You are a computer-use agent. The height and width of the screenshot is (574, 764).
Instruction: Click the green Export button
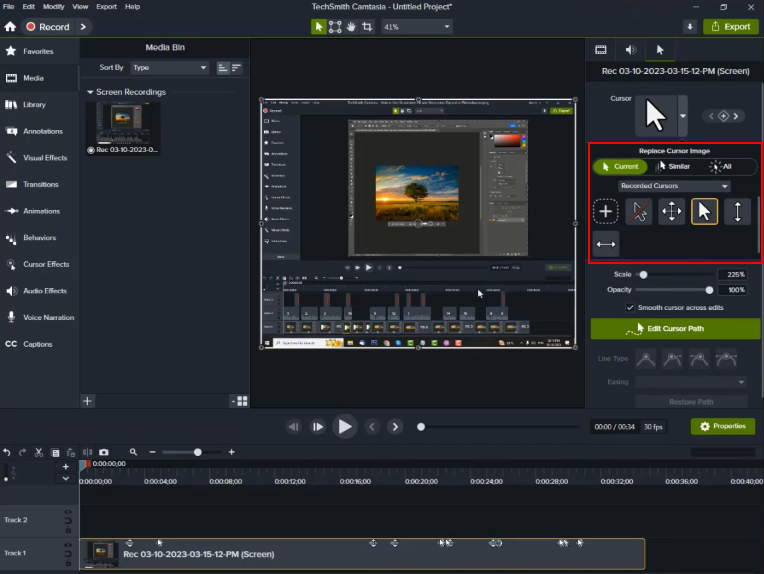point(730,27)
